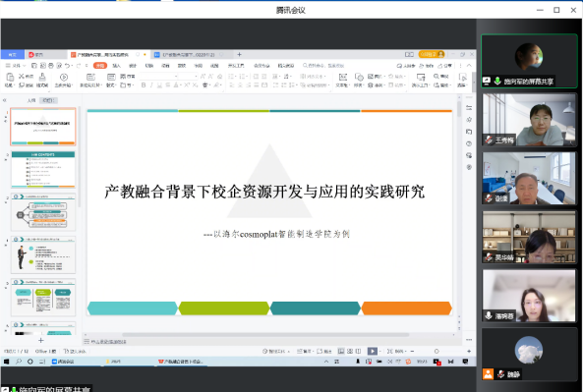Switch to the Outline panel tab
This screenshot has width=583, height=392.
point(31,100)
